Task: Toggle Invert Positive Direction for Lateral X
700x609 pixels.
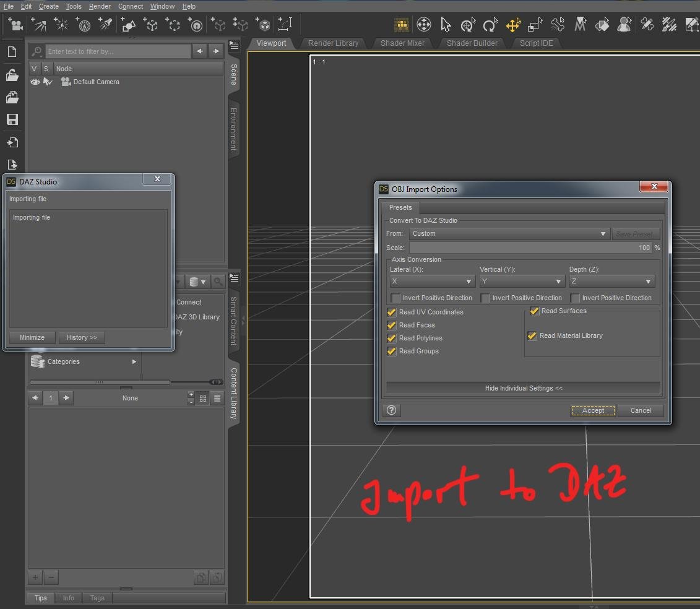Action: pos(395,298)
